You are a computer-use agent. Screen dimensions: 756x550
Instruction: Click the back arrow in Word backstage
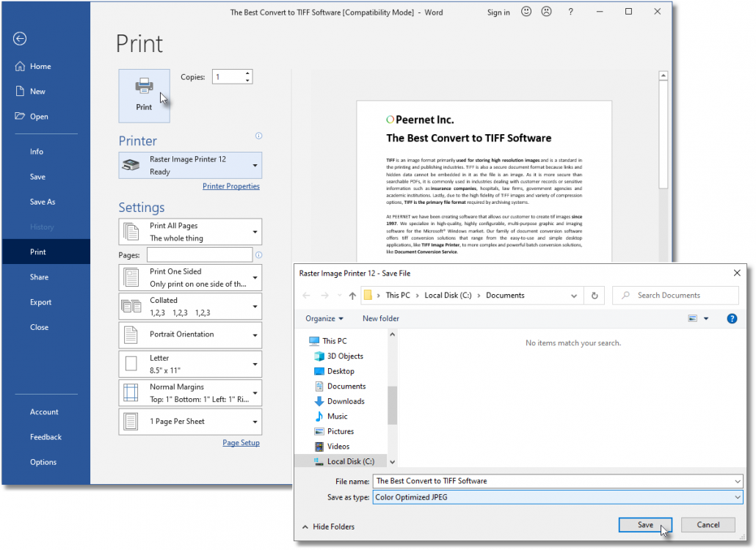coord(20,39)
